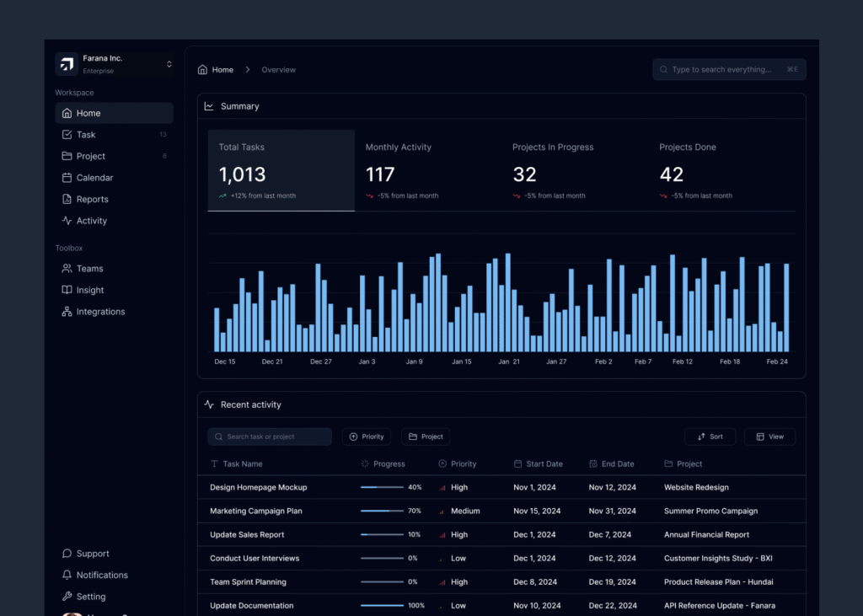
Task: Click the Home breadcrumb icon
Action: [202, 70]
